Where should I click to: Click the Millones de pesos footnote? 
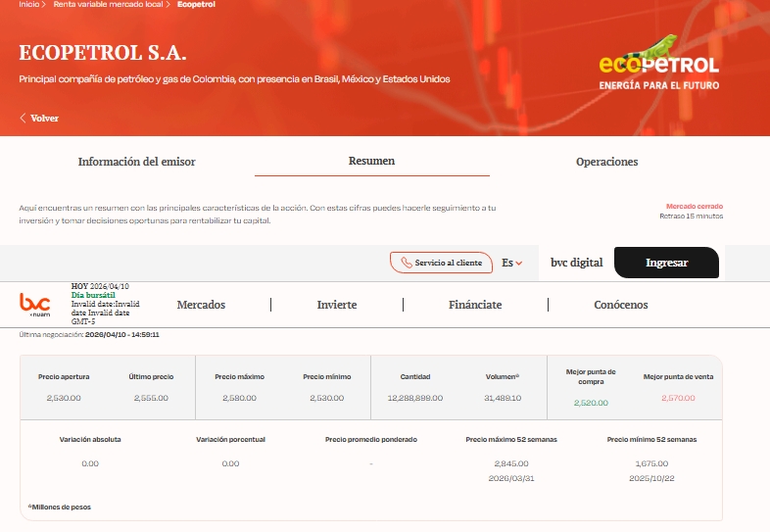point(60,507)
